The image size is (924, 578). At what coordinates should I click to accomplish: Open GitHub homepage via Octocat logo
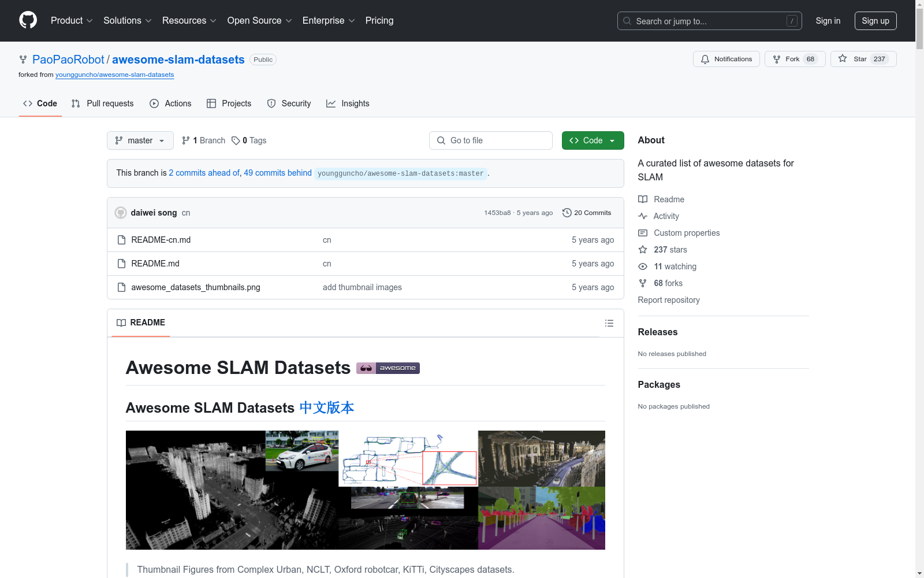pyautogui.click(x=28, y=20)
